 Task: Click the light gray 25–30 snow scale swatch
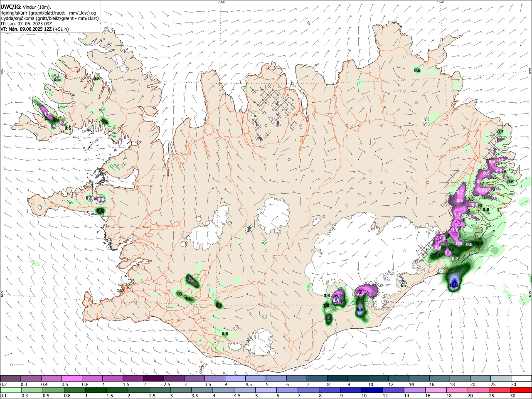(x=500, y=378)
